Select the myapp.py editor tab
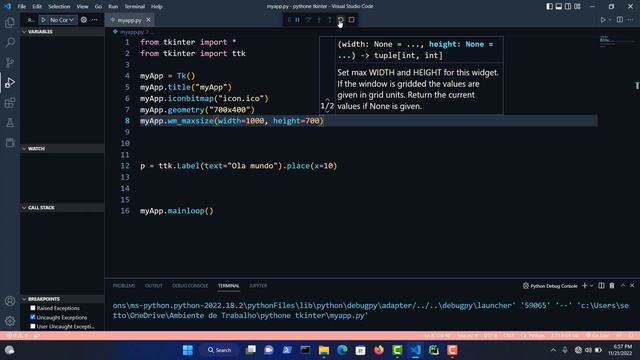640x360 pixels. point(129,20)
